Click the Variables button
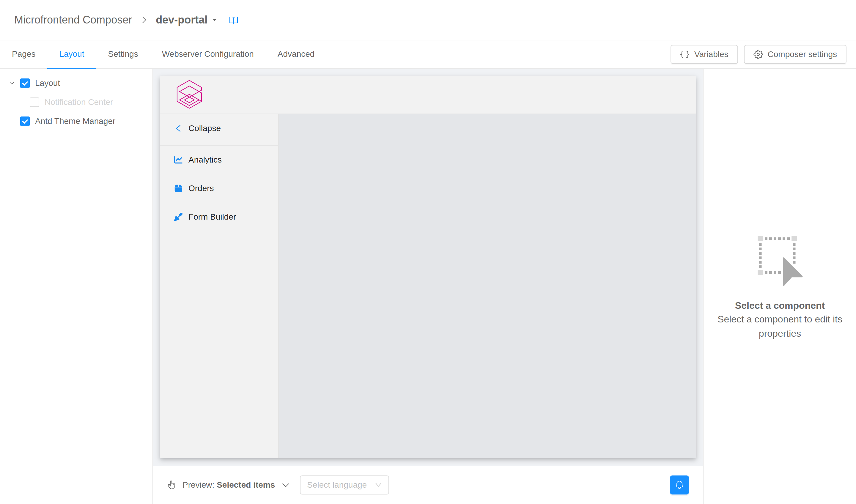The width and height of the screenshot is (856, 504). pyautogui.click(x=704, y=54)
